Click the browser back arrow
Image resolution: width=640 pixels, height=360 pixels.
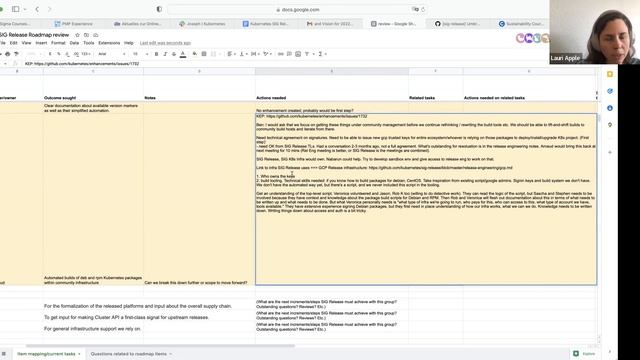(x=37, y=9)
